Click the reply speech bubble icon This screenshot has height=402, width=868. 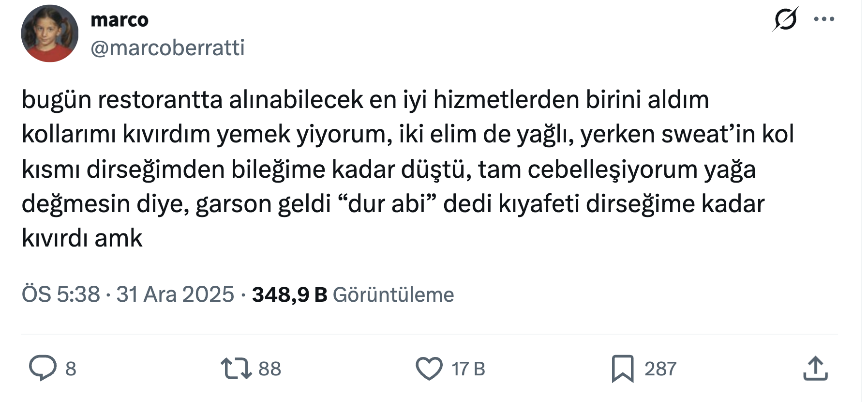click(x=43, y=368)
